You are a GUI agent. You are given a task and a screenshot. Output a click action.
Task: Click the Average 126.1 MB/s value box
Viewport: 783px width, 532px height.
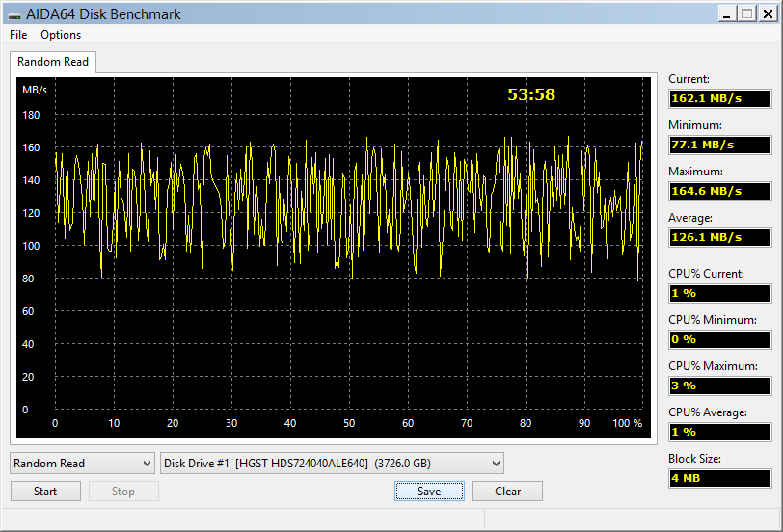tap(720, 237)
